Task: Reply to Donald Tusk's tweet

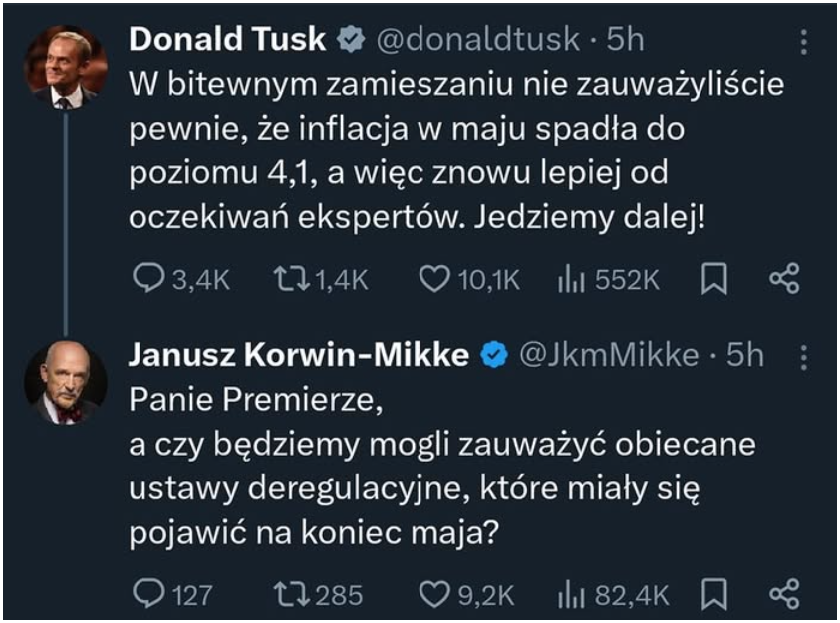Action: pos(149,281)
